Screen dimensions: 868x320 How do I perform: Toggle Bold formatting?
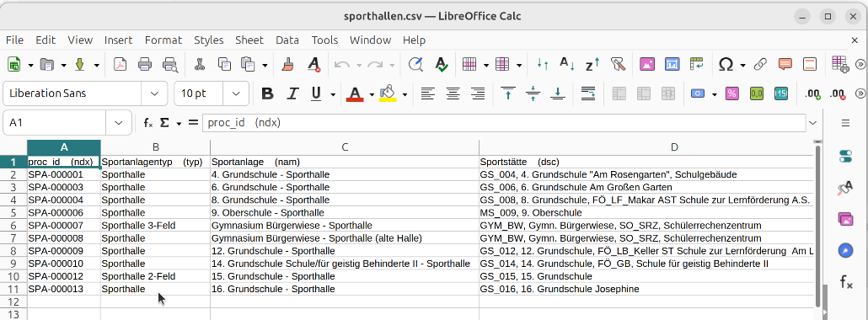tap(267, 93)
